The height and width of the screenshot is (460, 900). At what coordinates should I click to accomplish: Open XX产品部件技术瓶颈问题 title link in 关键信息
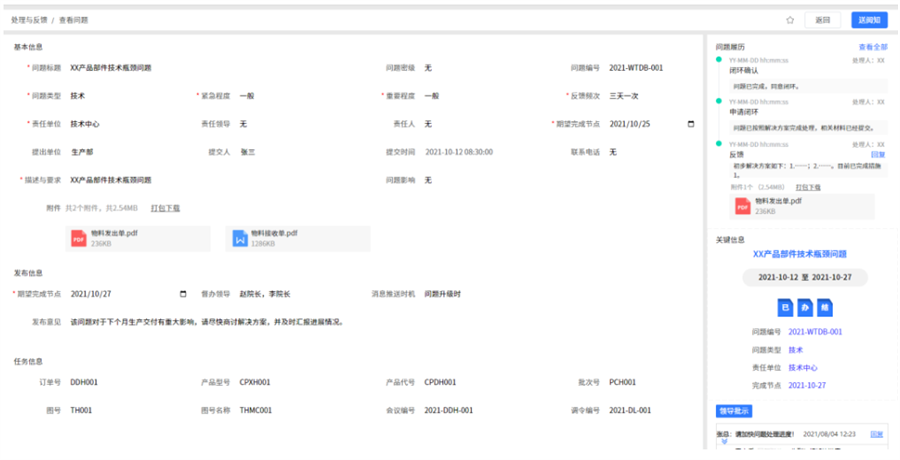799,254
